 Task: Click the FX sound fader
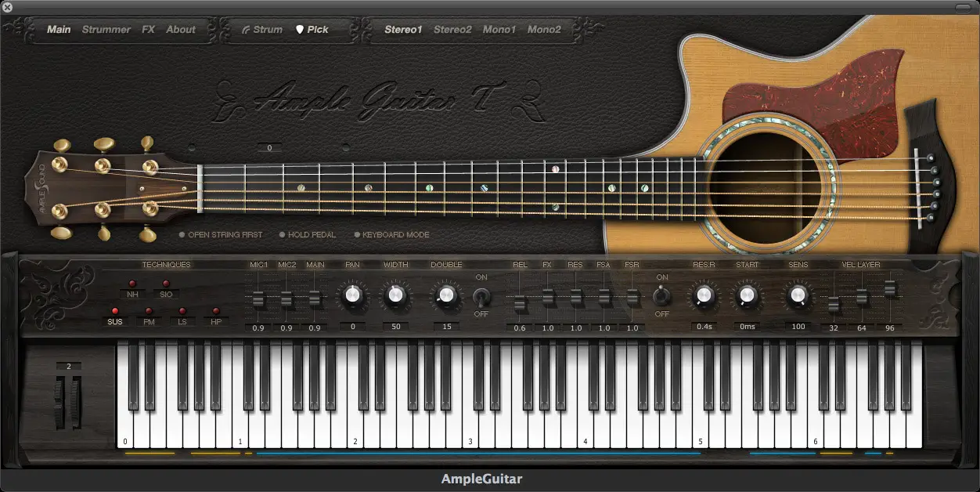(x=548, y=298)
